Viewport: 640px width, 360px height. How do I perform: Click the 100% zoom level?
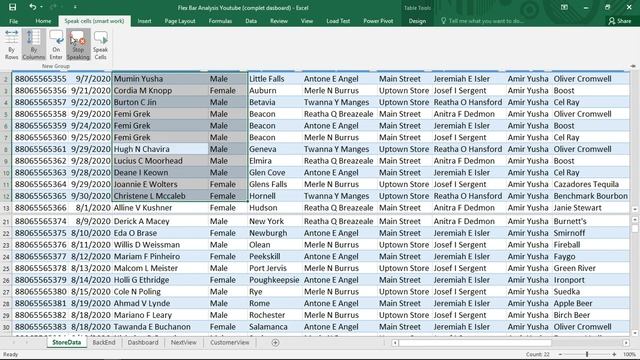click(629, 354)
